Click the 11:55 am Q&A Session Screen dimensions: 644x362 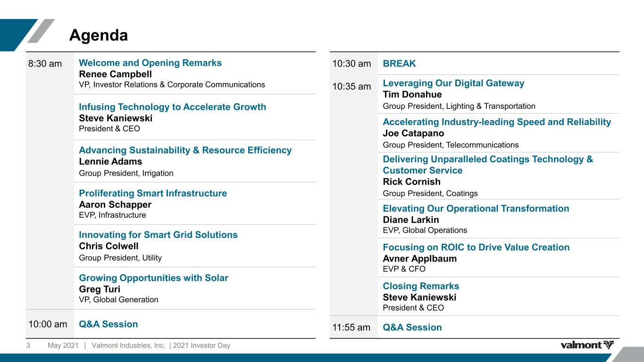point(412,327)
